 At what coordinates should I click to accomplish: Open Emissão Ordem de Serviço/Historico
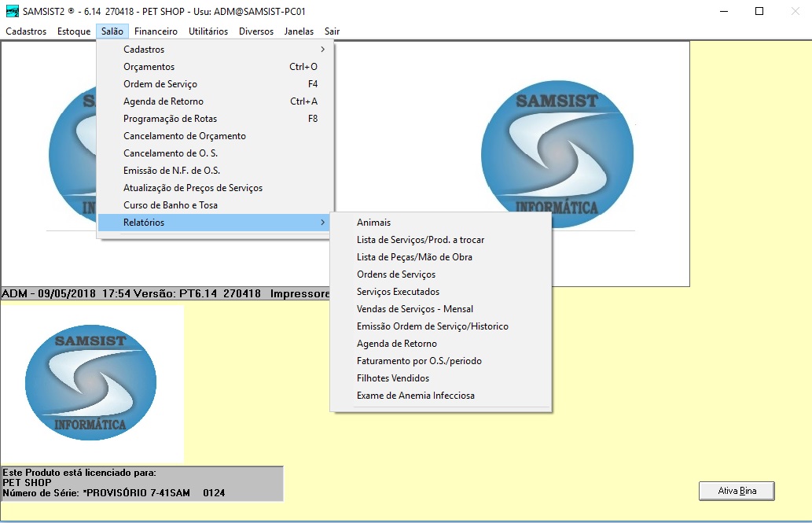click(x=441, y=326)
